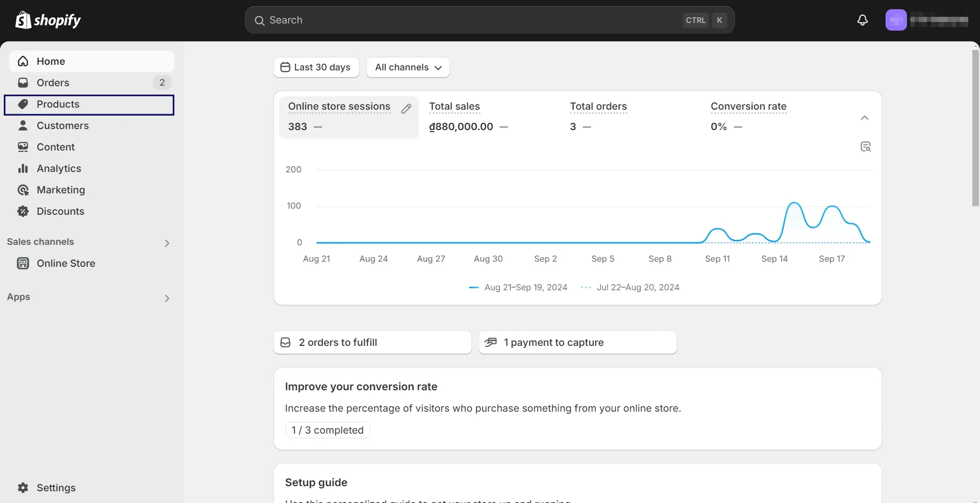Open Discounts in the sidebar
980x503 pixels.
92,211
